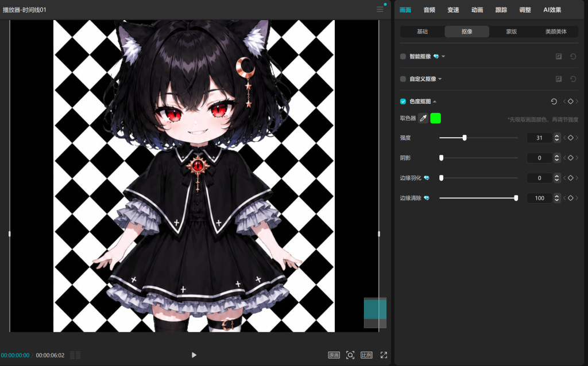Click the green picked color swatch
Screen dimensions: 588x366
coord(435,118)
